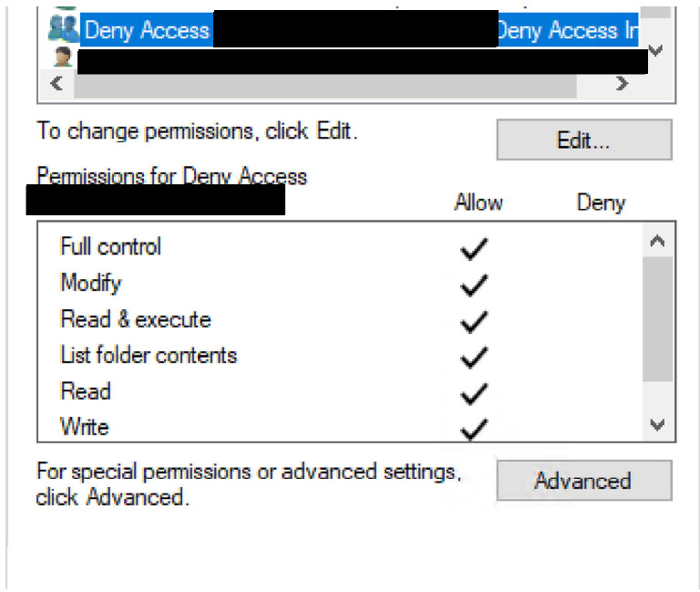This screenshot has height=592, width=700.
Task: Select the Full control permission label
Action: (110, 246)
